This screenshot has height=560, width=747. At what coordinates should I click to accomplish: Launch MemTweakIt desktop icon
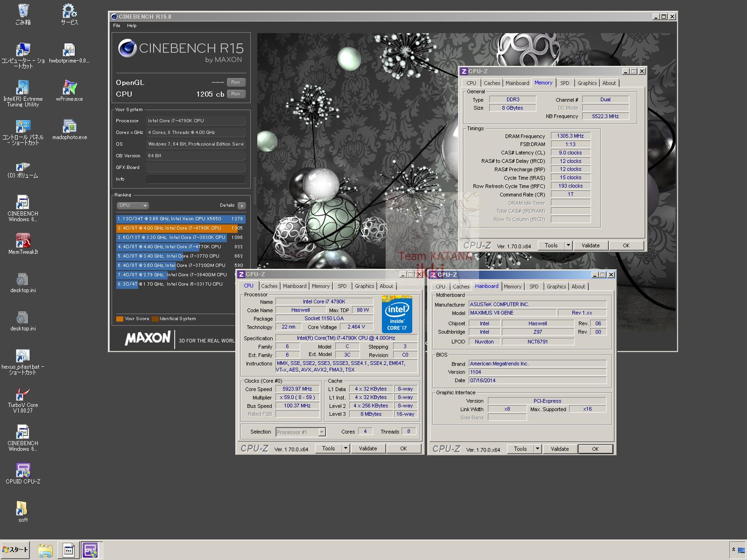pyautogui.click(x=22, y=244)
